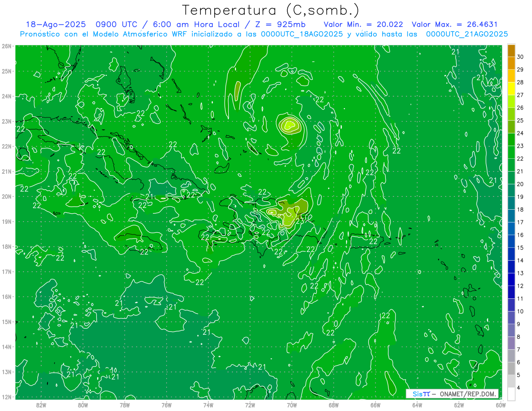
Task: Click the yellow colorbar swatch between 27 and 28
Action: pos(511,89)
